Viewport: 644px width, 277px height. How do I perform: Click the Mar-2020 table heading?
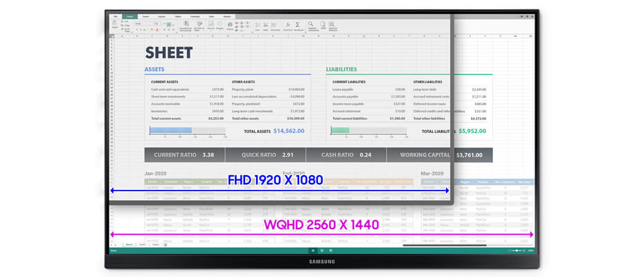[431, 174]
